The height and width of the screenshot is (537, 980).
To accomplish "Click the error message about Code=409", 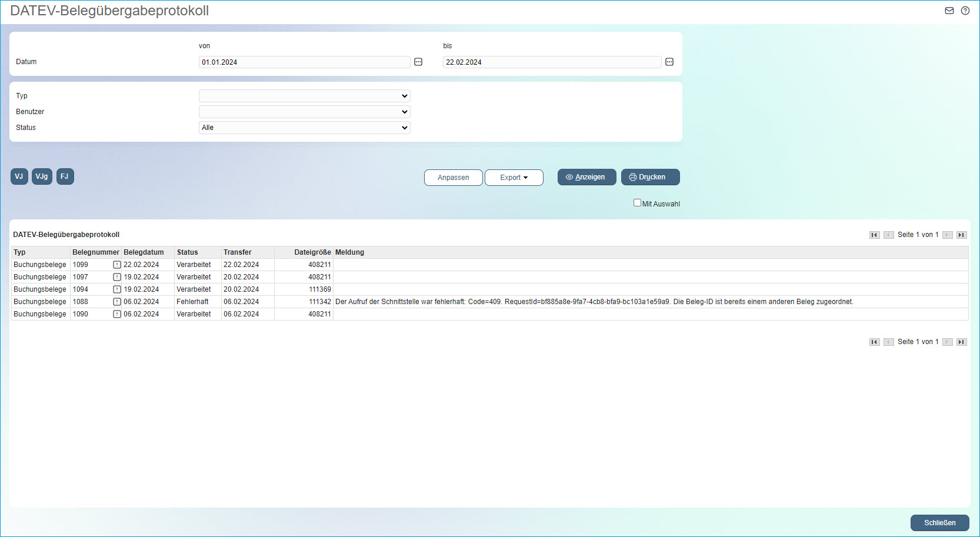I will (594, 302).
